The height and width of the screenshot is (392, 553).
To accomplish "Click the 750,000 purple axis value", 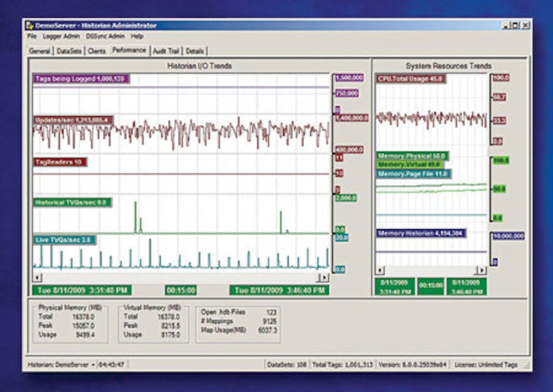I will point(347,94).
